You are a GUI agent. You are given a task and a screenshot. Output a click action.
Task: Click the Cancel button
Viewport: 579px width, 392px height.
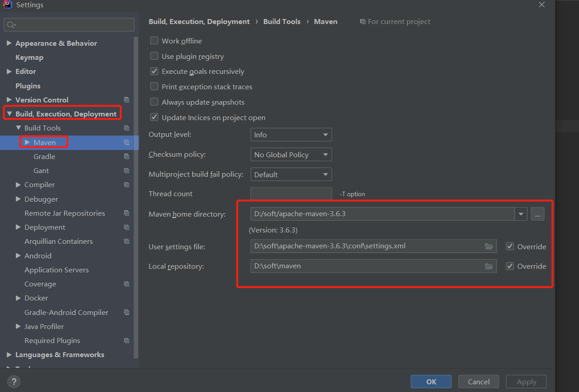tap(479, 382)
